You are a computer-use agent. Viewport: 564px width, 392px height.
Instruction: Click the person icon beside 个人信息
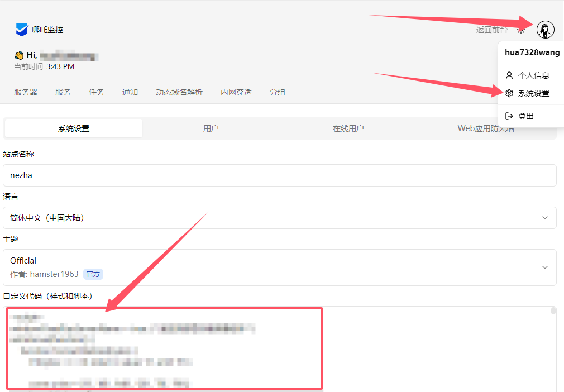509,75
